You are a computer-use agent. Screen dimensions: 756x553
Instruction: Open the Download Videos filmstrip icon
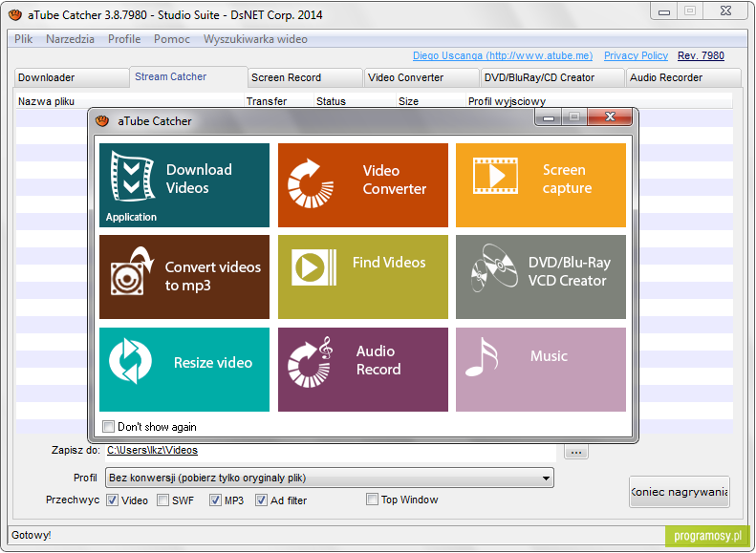click(132, 177)
